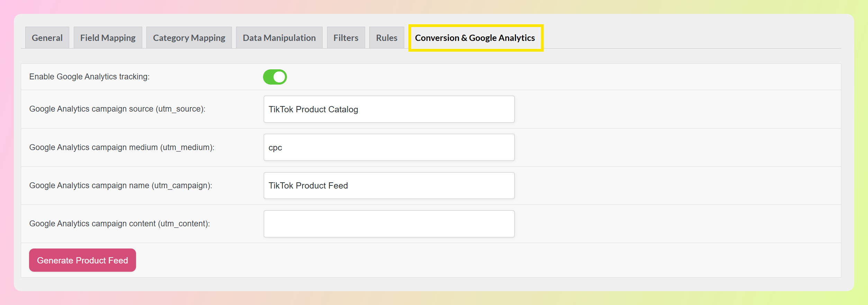Image resolution: width=868 pixels, height=305 pixels.
Task: Click the 'TikTok Product Feed' text
Action: [308, 186]
